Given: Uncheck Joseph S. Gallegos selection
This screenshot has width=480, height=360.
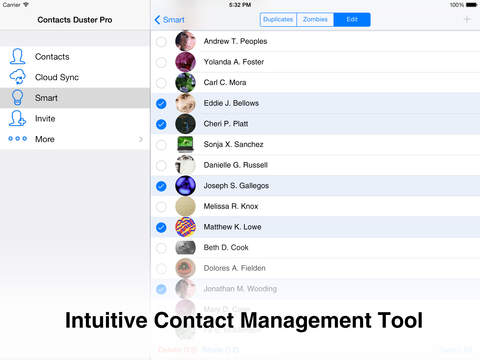Looking at the screenshot, I should (161, 186).
